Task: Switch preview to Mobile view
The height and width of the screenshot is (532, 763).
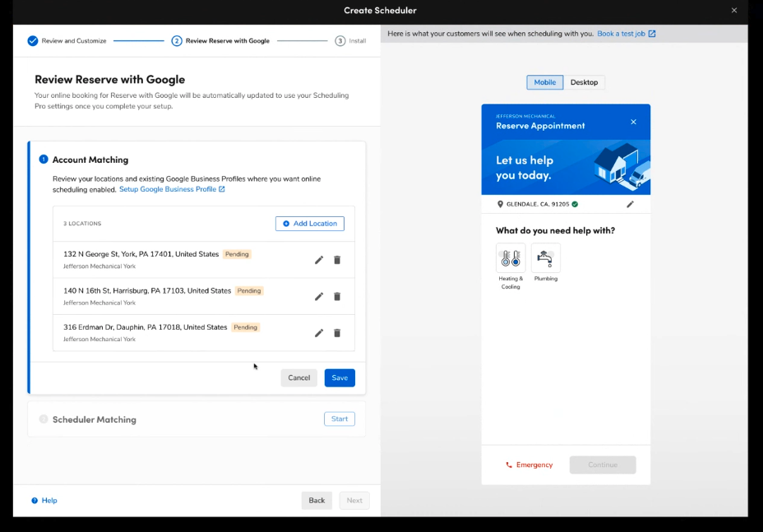Action: (544, 82)
